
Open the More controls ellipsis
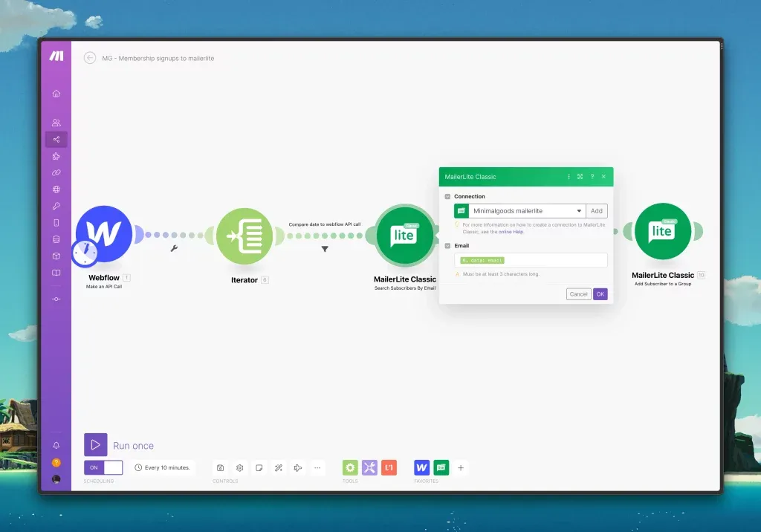[x=317, y=468]
